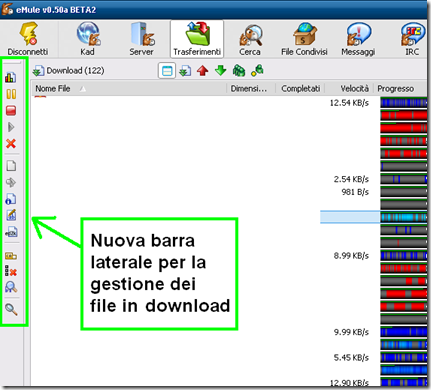Copy ed2k link with ed2k icon
This screenshot has width=431, height=390.
pyautogui.click(x=11, y=232)
